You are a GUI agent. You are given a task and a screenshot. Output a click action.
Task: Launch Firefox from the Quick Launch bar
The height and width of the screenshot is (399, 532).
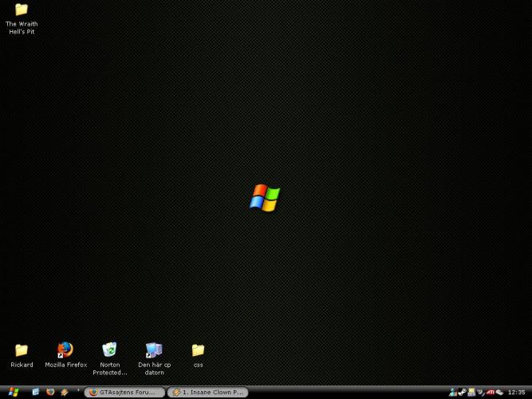point(49,392)
